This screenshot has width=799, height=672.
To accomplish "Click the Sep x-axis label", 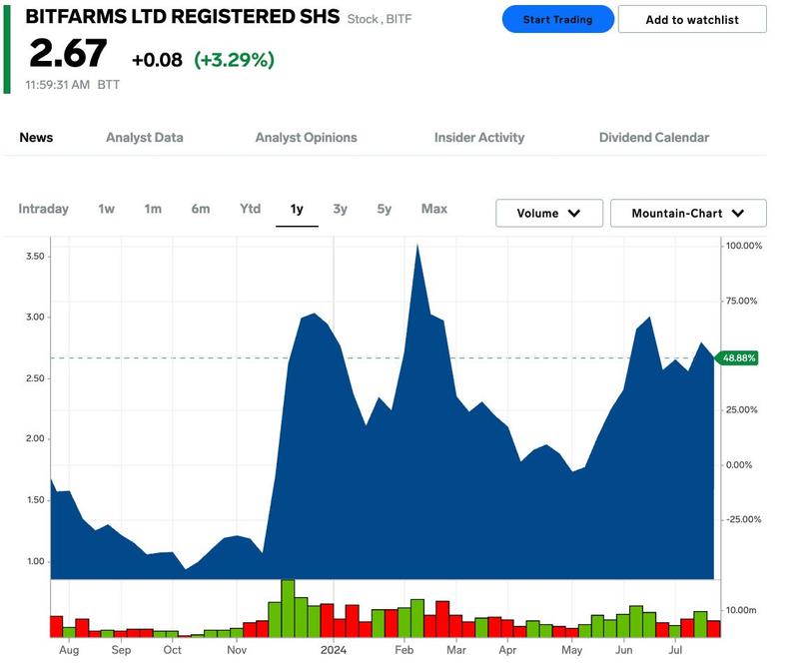I will (121, 650).
